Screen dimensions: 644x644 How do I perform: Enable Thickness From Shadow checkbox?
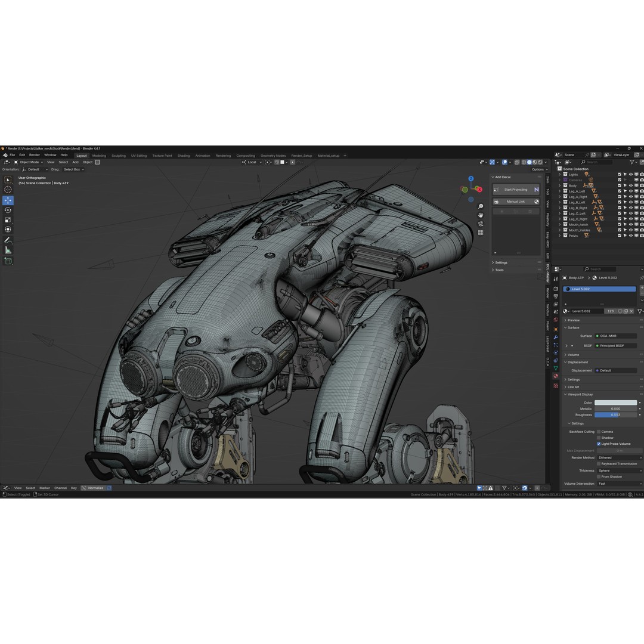(x=599, y=477)
